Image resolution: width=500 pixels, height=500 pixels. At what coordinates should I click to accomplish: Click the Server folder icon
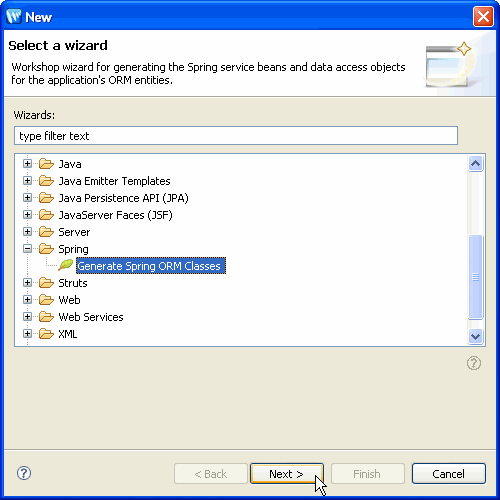tap(46, 232)
